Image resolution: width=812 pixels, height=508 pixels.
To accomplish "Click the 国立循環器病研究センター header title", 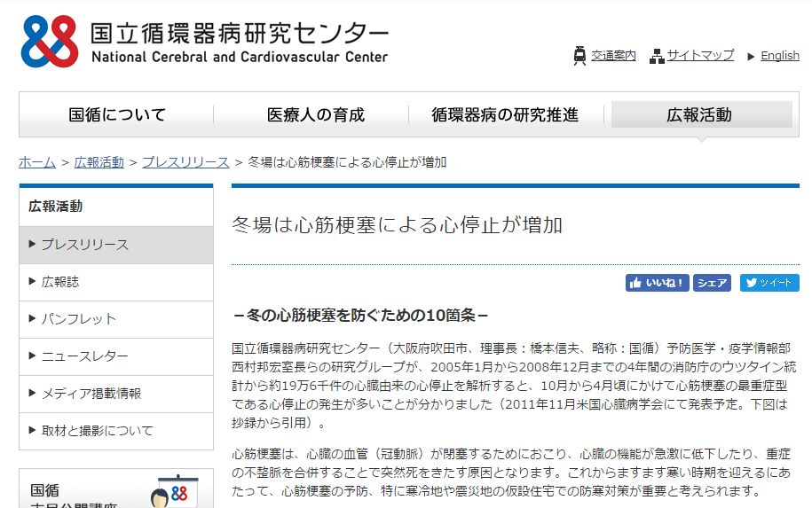I will pos(240,33).
